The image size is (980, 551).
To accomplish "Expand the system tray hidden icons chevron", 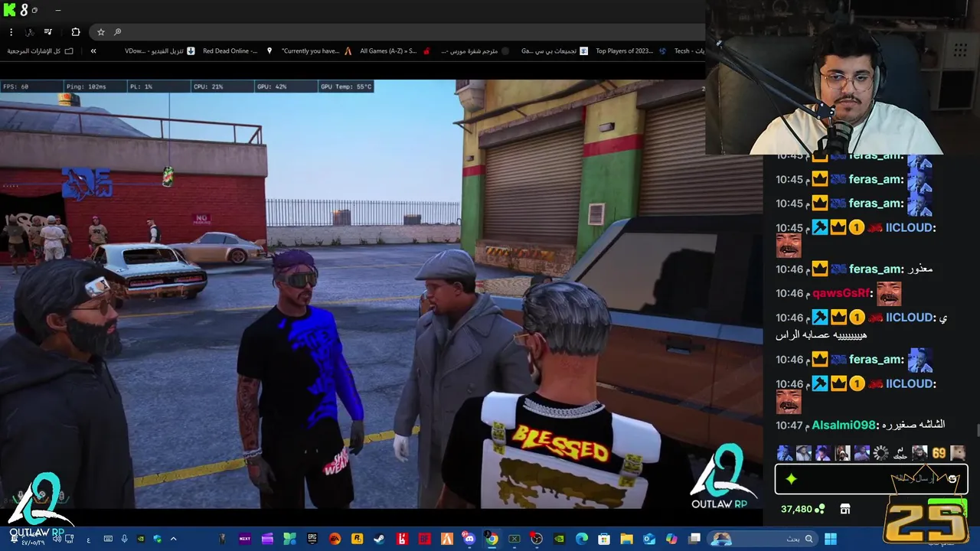I will 173,539.
